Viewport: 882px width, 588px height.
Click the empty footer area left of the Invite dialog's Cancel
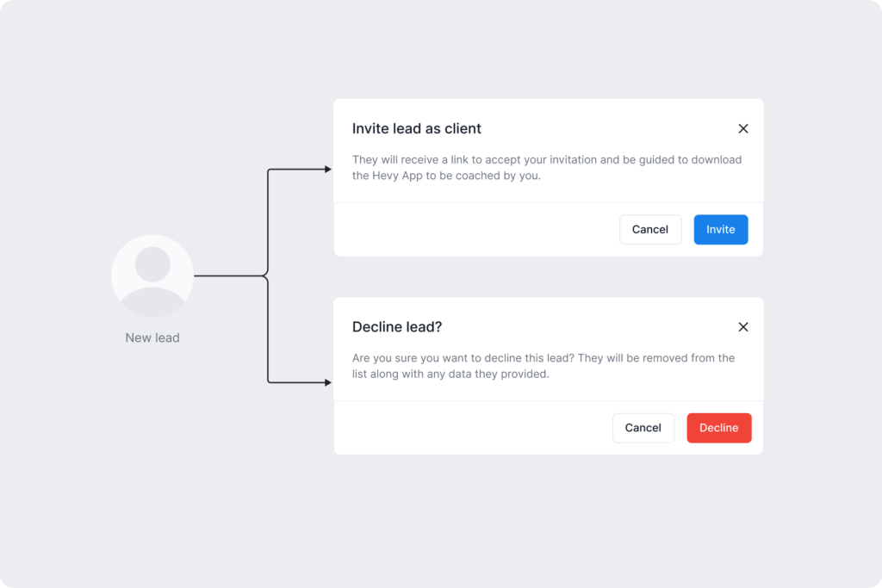pyautogui.click(x=474, y=230)
